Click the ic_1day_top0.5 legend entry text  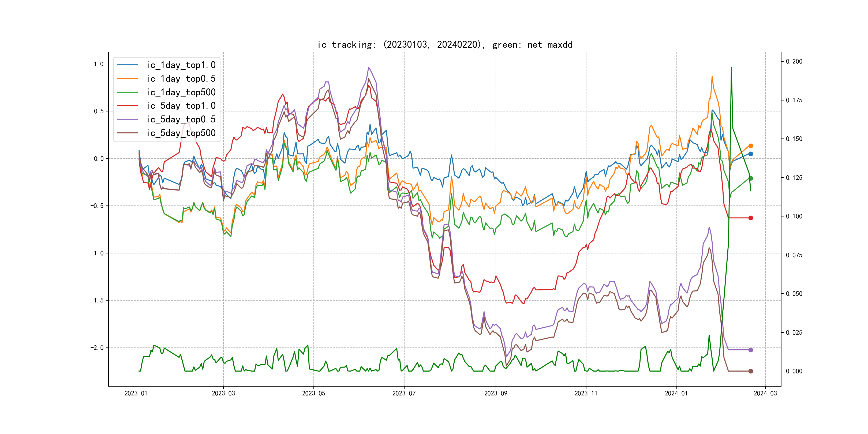(x=181, y=78)
